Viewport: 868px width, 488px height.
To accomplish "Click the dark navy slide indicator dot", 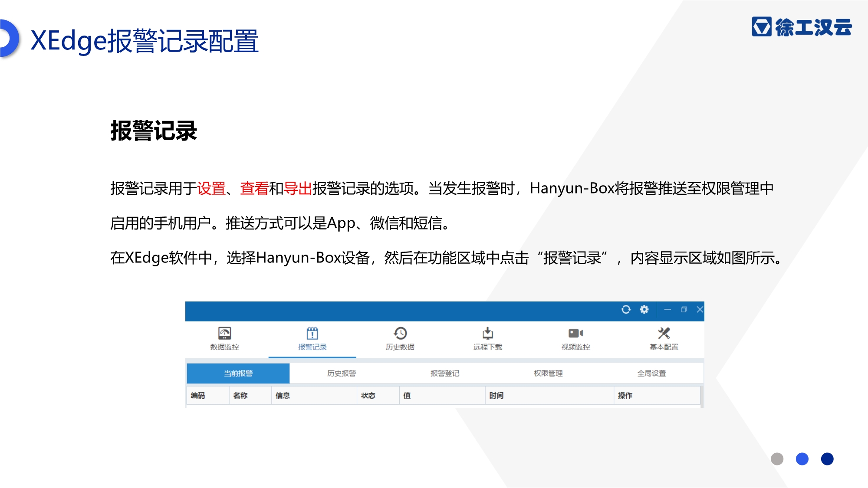I will pos(827,459).
